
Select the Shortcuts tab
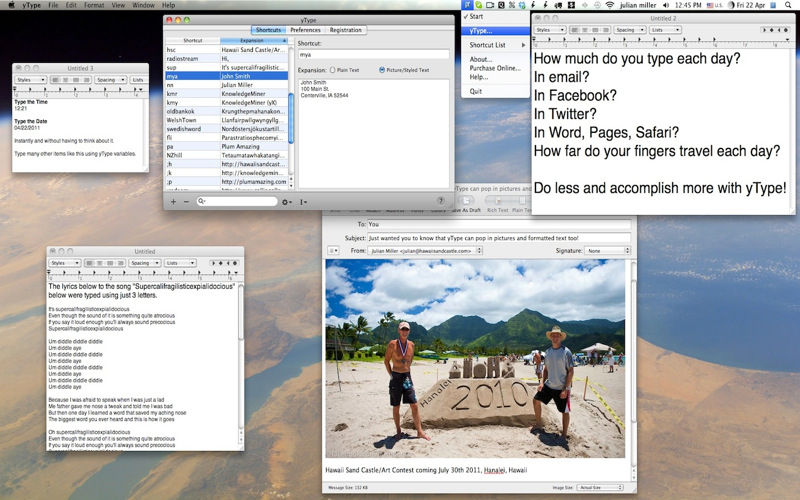click(x=268, y=30)
